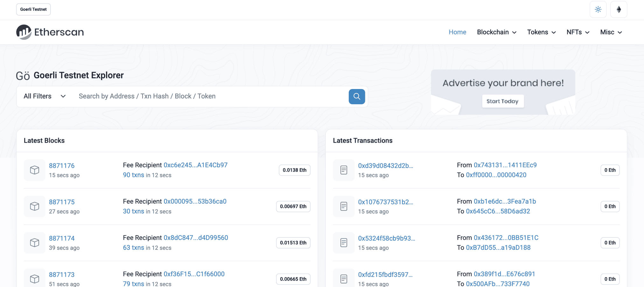Go to the Home tab
This screenshot has width=644, height=287.
click(457, 32)
